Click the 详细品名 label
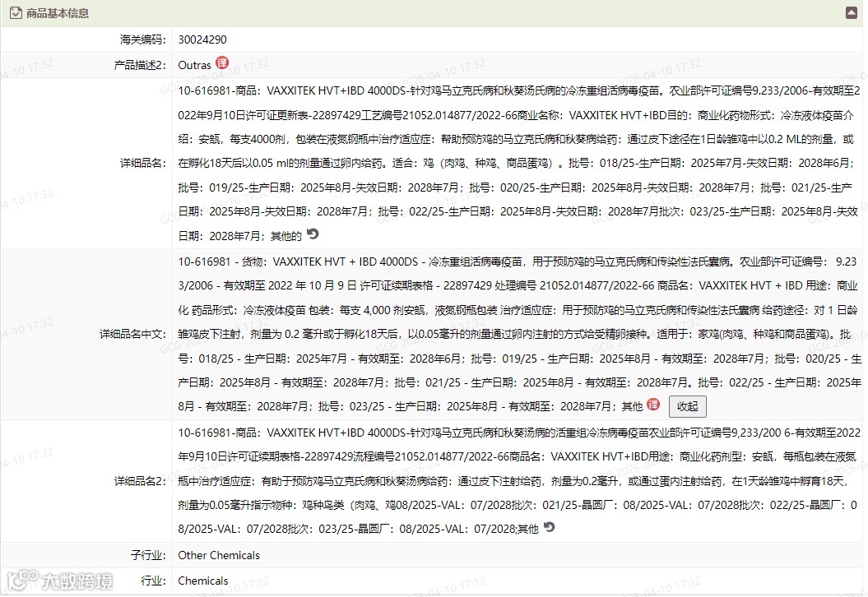This screenshot has height=597, width=868. [143, 163]
